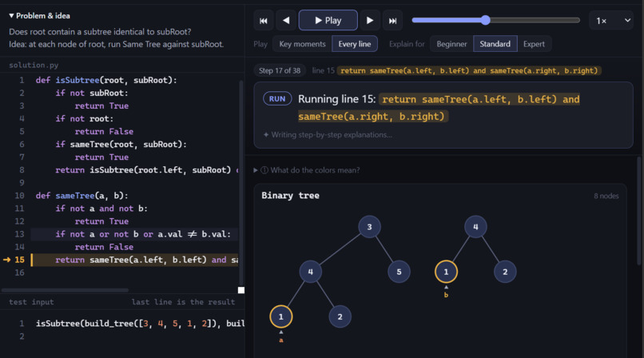Jump to last step button

(392, 21)
